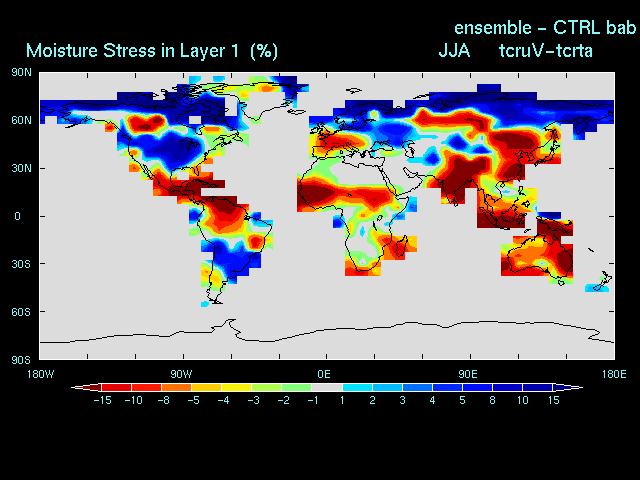Pick the 3 to 4 blue legend swatch
Screen dimensions: 640x480
point(418,387)
